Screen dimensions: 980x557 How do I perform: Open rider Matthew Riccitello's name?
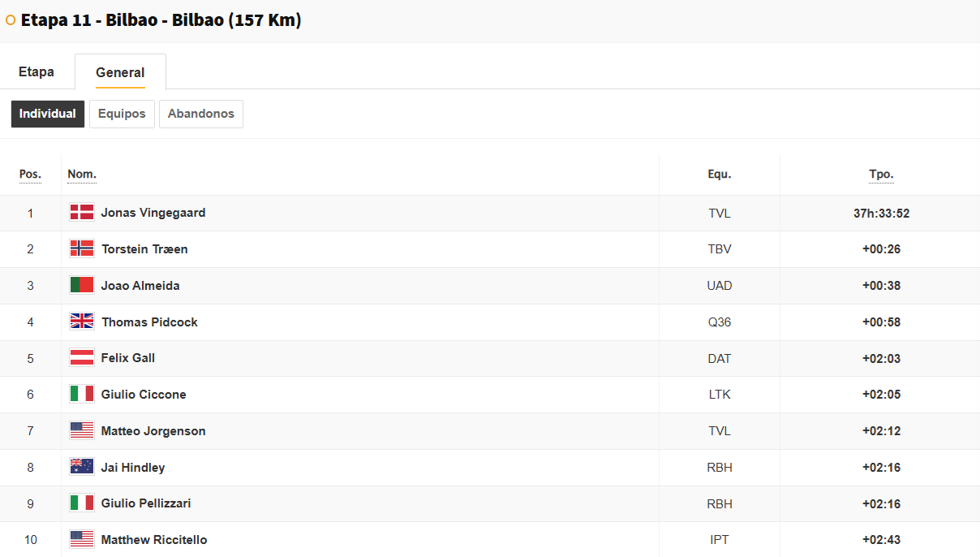coord(154,540)
